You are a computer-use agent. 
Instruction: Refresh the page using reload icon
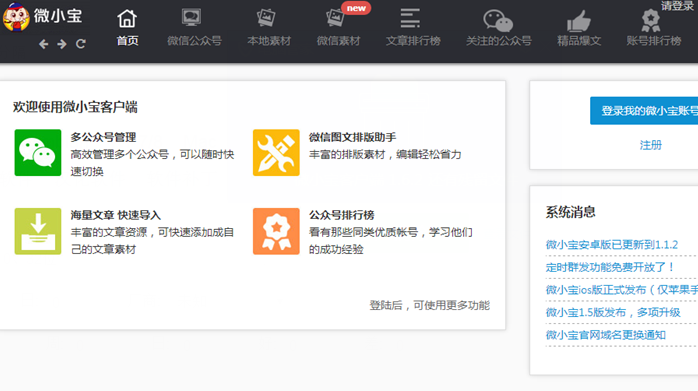[81, 44]
